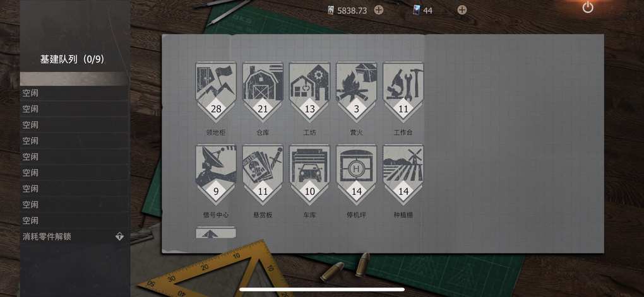Collapse the building list with up arrow
Screen dimensions: 644x297
(216, 233)
